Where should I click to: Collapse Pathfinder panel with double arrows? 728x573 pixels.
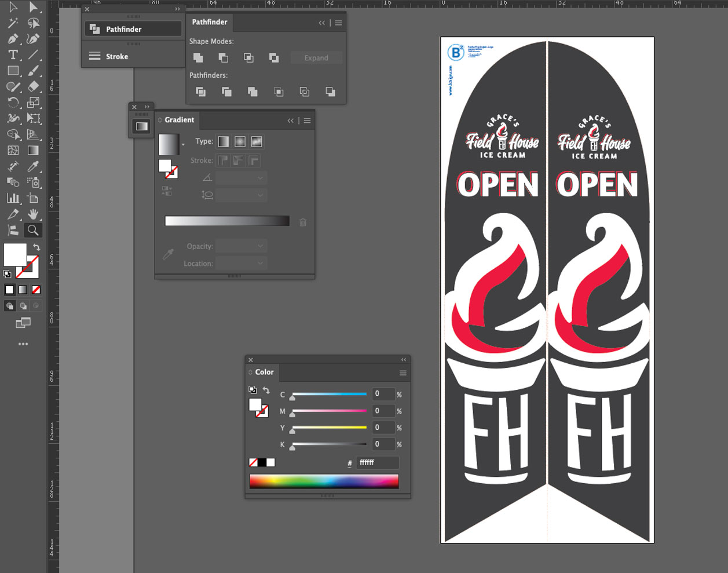pyautogui.click(x=322, y=23)
